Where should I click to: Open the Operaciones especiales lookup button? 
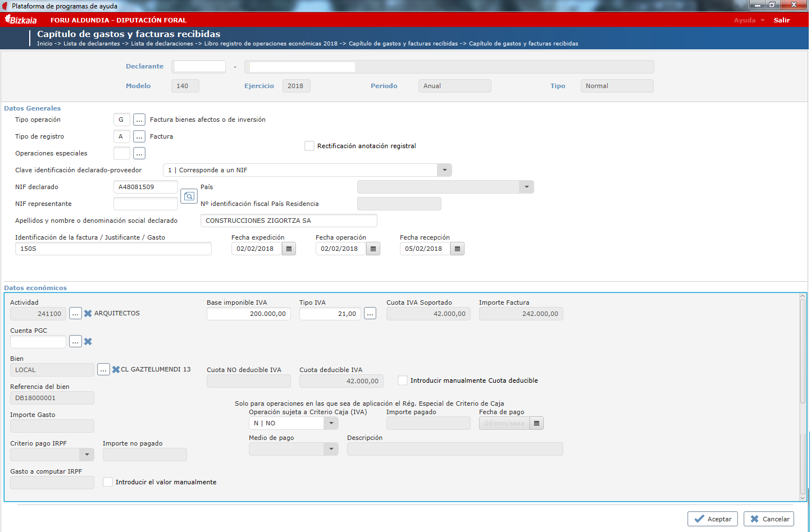(x=139, y=153)
